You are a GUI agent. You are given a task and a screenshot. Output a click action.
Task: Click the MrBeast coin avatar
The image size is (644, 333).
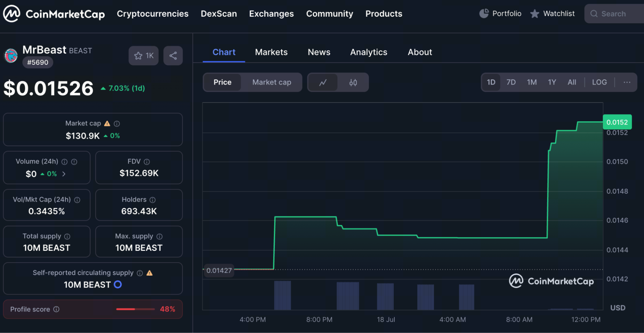11,55
